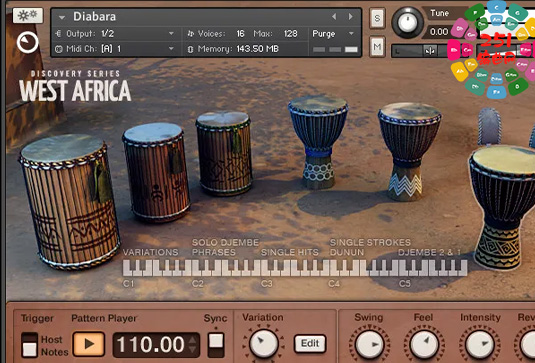This screenshot has height=363, width=535.
Task: Open the Variation Edit button
Action: [x=310, y=343]
